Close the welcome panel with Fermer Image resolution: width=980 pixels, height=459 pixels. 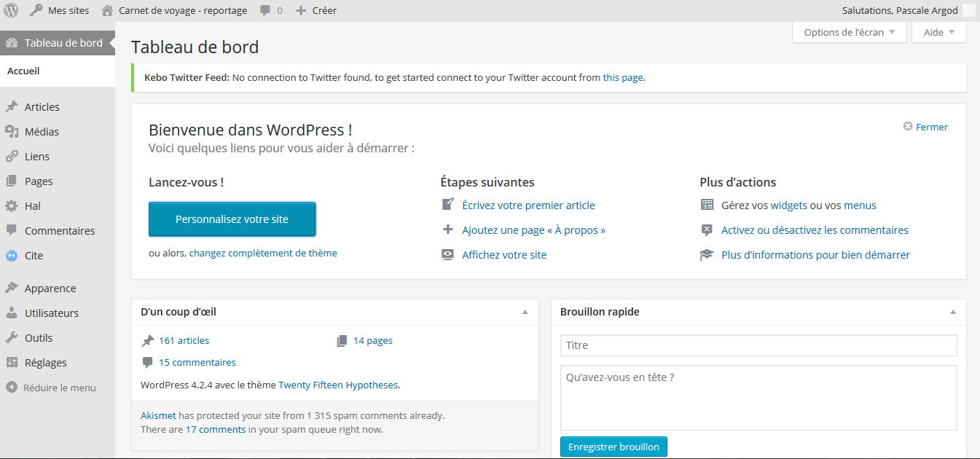[925, 127]
